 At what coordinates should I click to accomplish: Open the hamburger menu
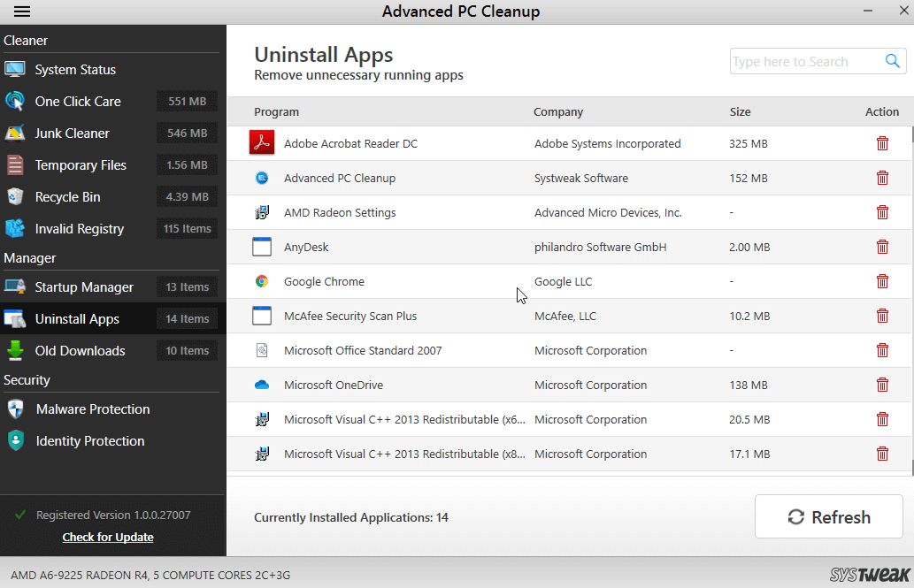coord(22,11)
